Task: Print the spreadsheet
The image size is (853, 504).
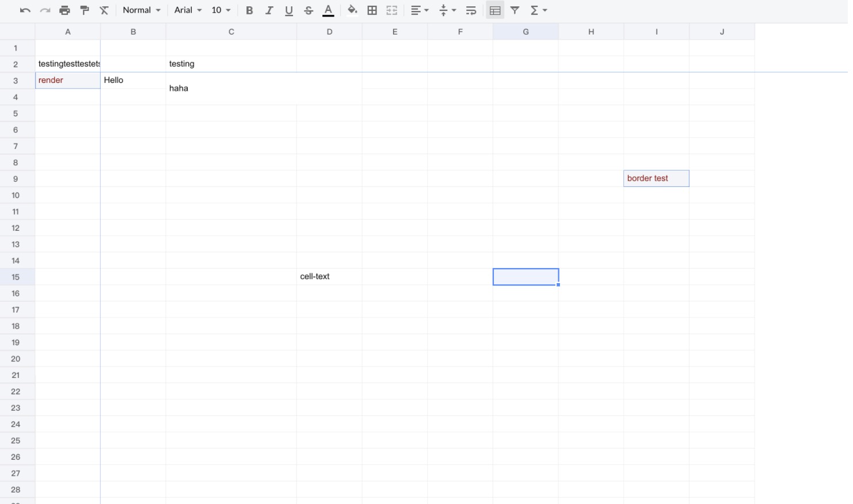Action: [64, 10]
